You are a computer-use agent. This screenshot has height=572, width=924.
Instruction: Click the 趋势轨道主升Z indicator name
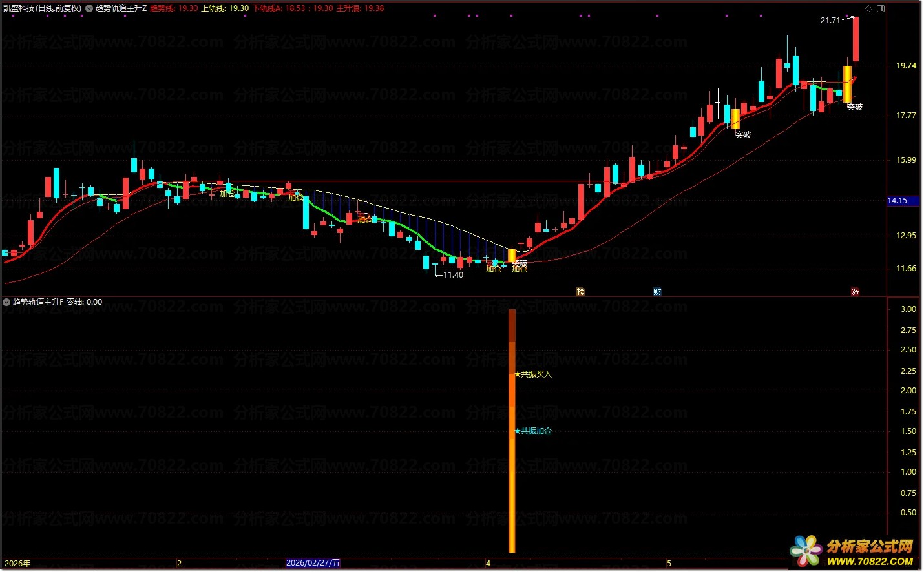point(121,8)
